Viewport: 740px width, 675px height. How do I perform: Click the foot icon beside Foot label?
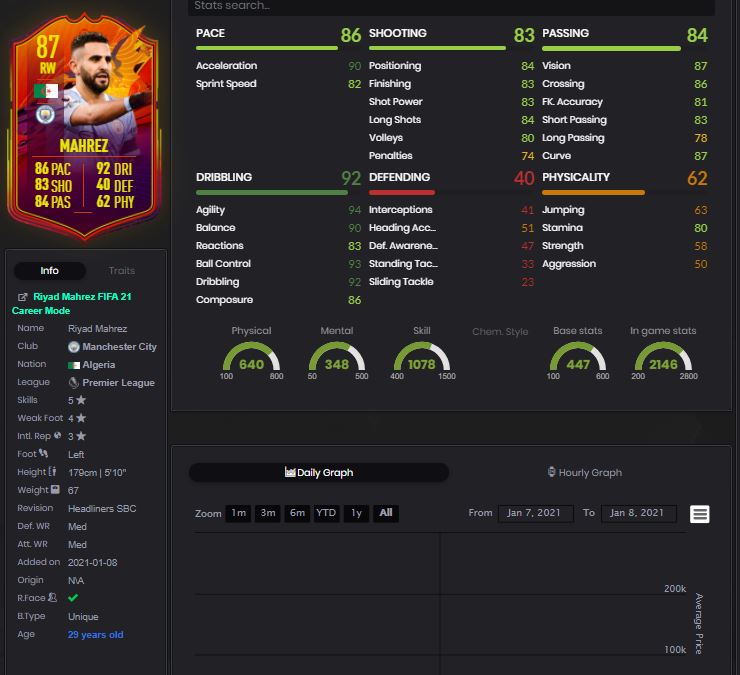43,453
